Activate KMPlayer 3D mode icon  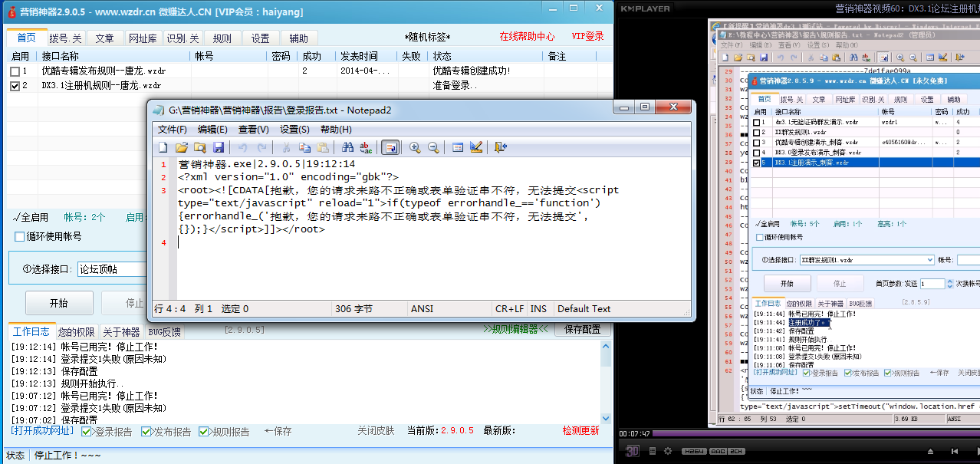[x=633, y=452]
